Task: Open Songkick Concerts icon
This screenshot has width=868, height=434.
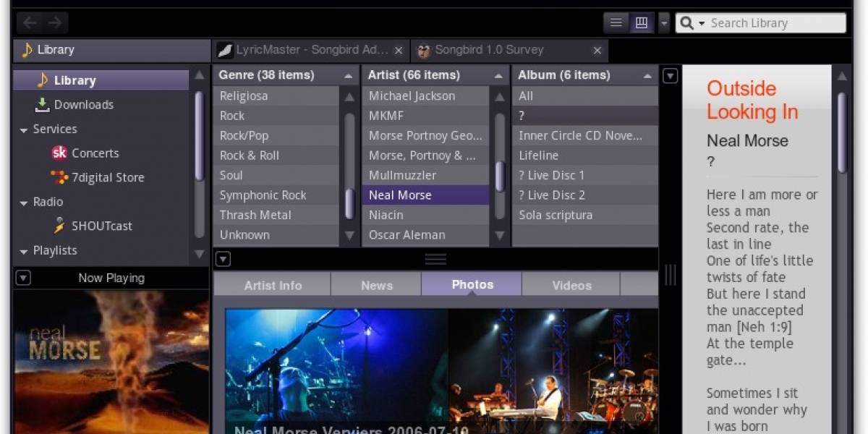Action: pyautogui.click(x=59, y=153)
